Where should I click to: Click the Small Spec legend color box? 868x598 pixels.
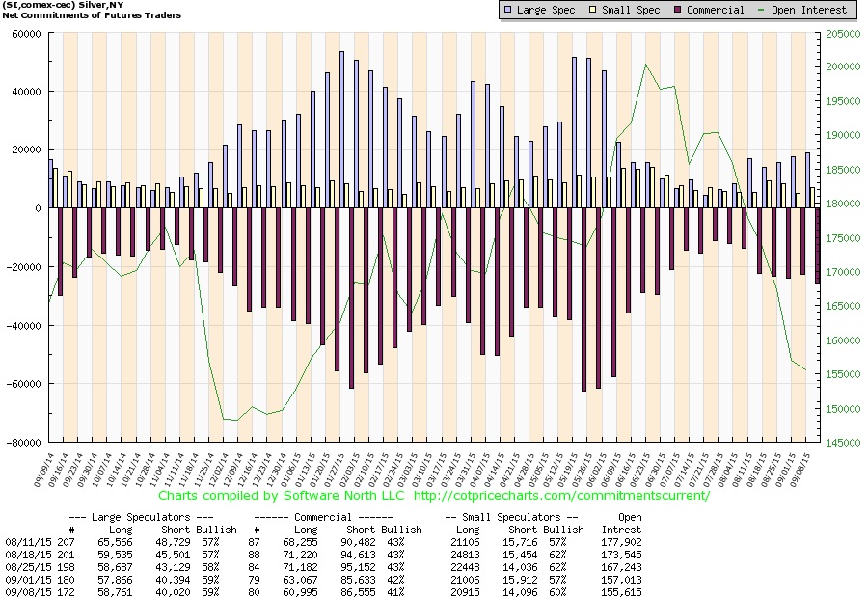pos(593,10)
